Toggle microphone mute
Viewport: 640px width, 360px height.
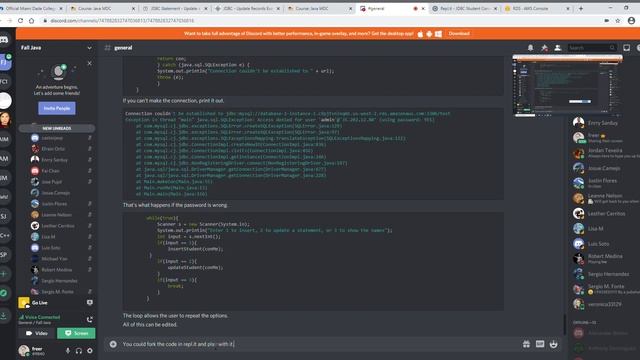click(x=68, y=350)
